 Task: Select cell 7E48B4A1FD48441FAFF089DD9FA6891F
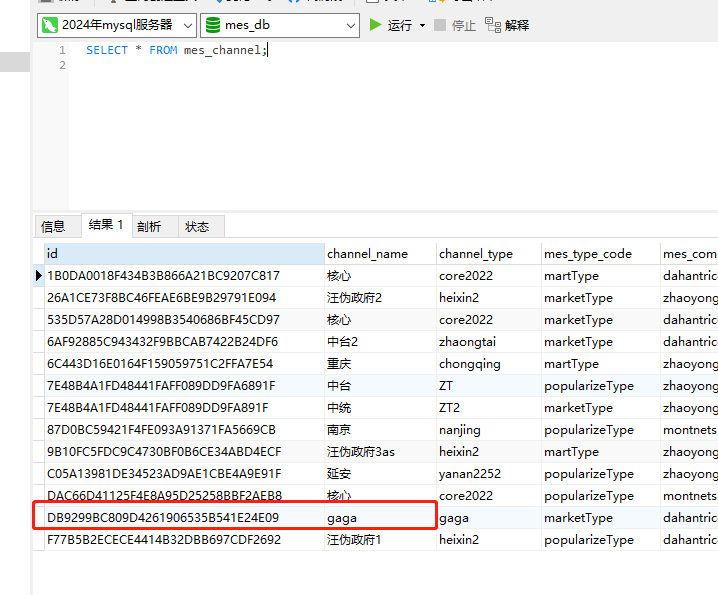click(x=185, y=386)
